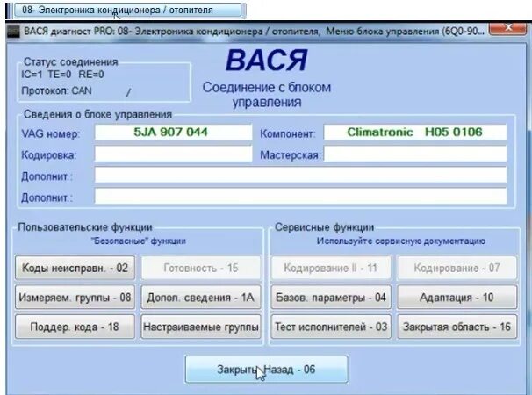Click the Пользовательские функции group label
This screenshot has width=532, height=395.
tap(85, 227)
